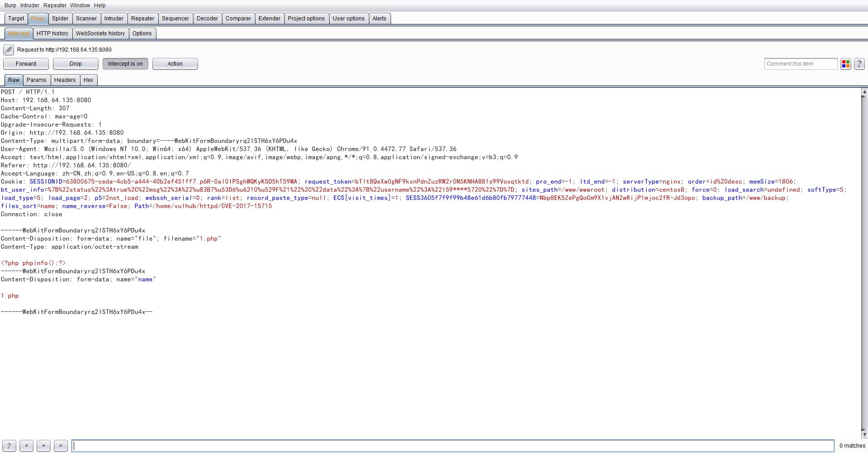Open the Intruder menu in menu bar

tap(30, 5)
